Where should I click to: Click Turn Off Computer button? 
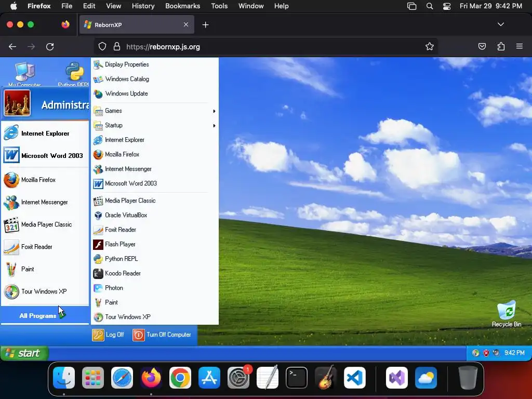pos(162,335)
